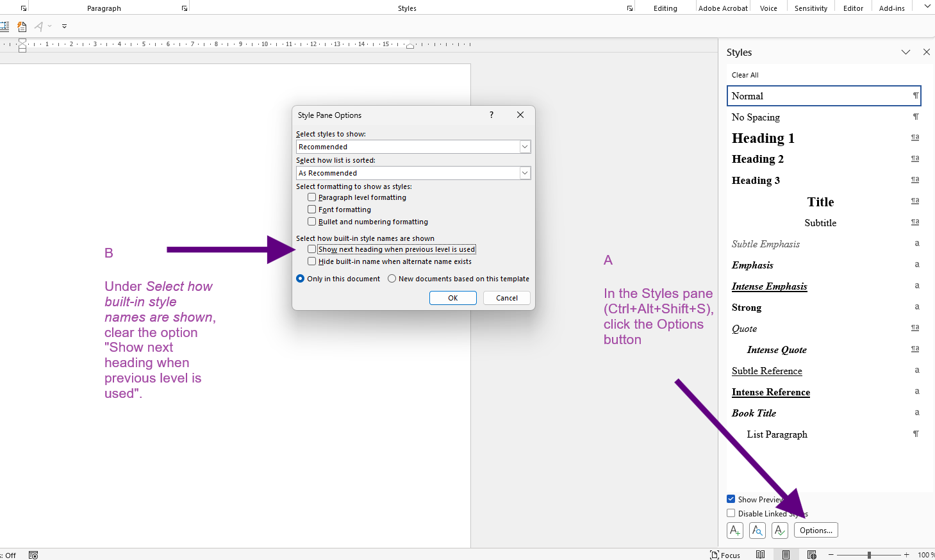
Task: Click the first-line indent marker on ruler
Action: [x=22, y=41]
